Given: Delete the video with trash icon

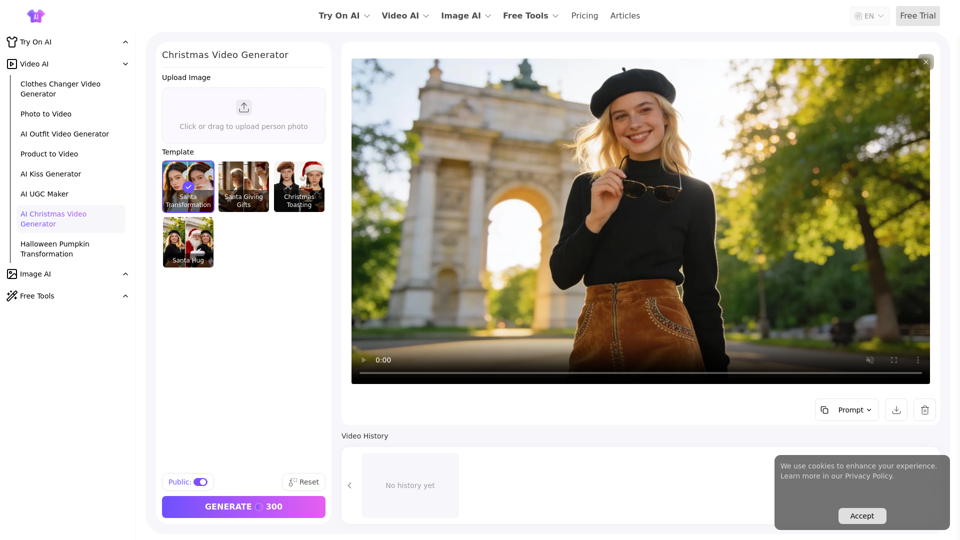Looking at the screenshot, I should click(925, 410).
